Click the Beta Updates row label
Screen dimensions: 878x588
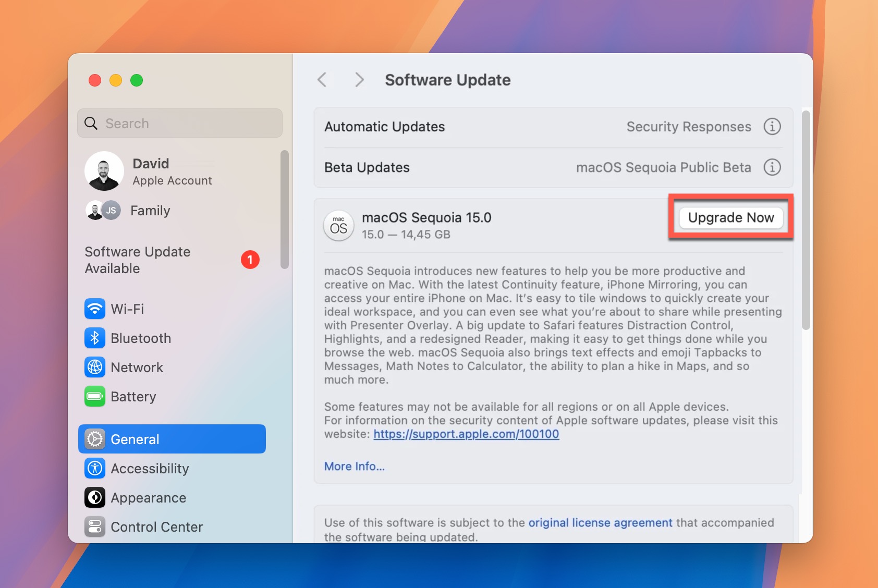(367, 167)
